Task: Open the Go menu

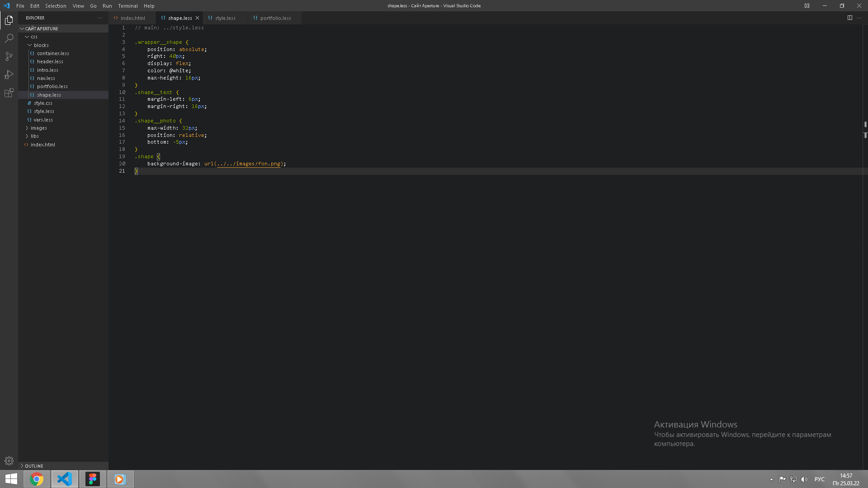Action: pyautogui.click(x=93, y=6)
